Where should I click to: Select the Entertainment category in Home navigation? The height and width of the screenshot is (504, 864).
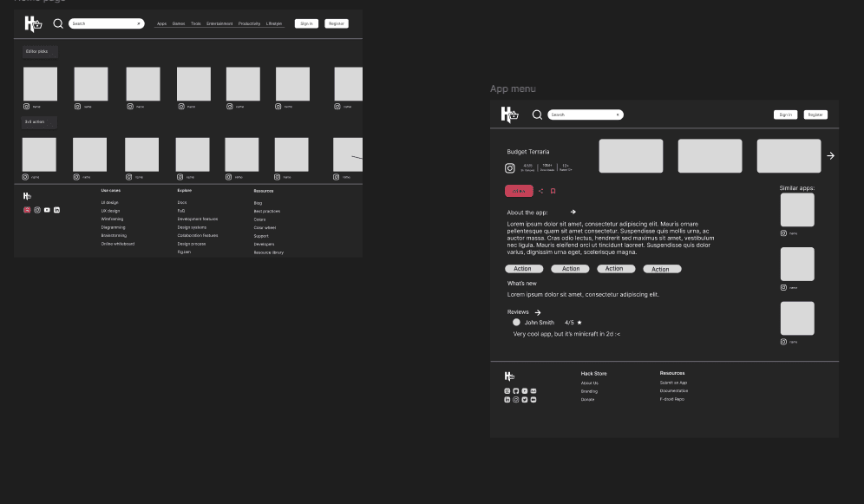point(219,23)
